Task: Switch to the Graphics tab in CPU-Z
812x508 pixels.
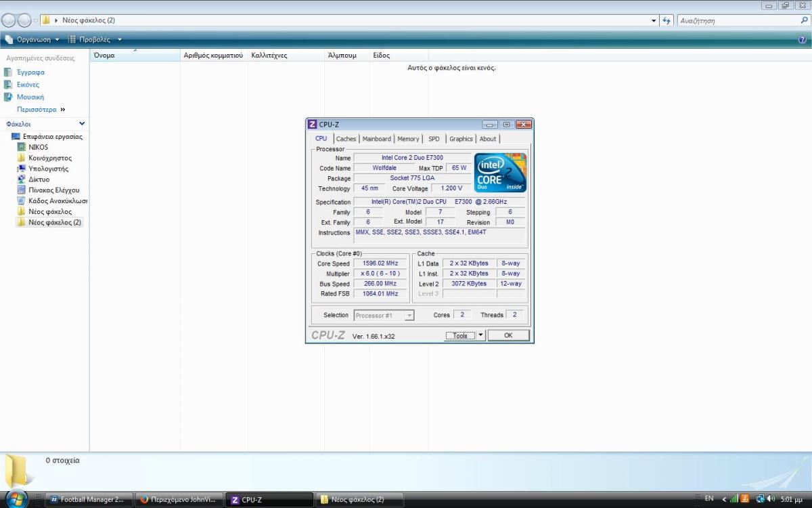Action: (x=461, y=139)
